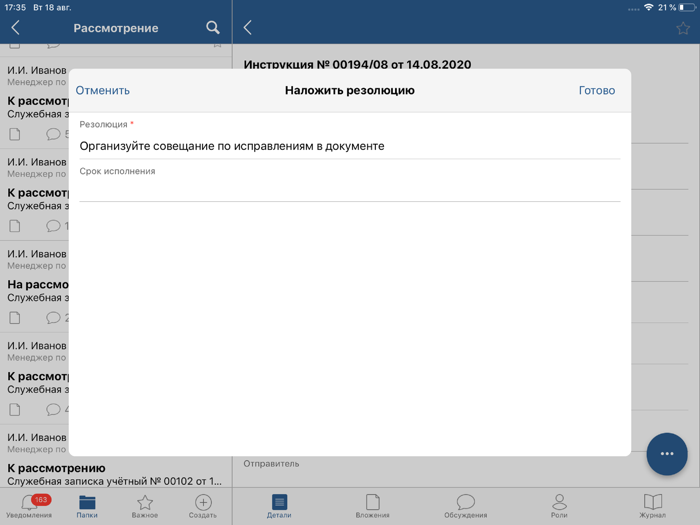Switch to the Папки tab
Screen dimensions: 700x525
tap(87, 506)
